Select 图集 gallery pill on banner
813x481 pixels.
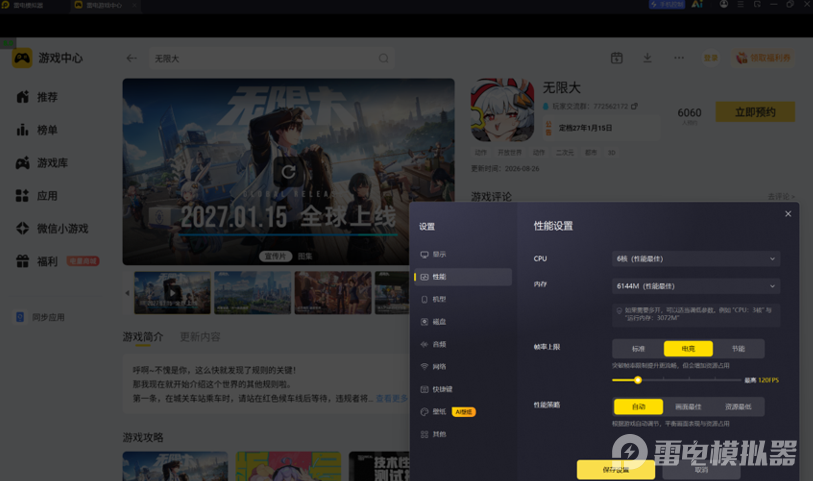[x=305, y=256]
